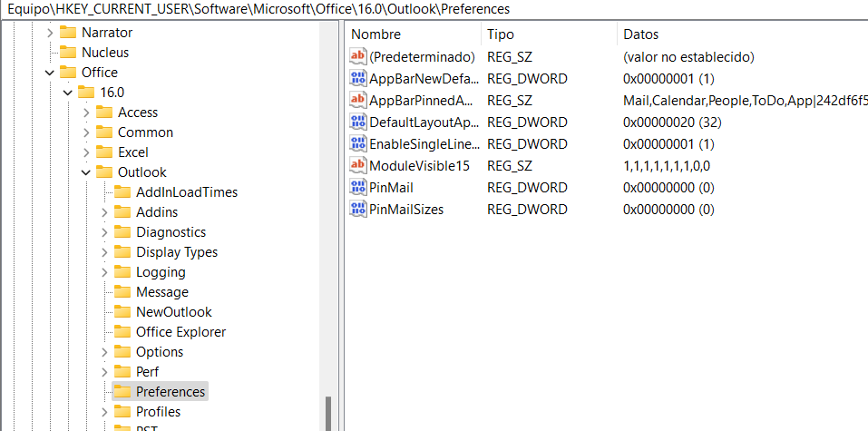This screenshot has height=431, width=868.
Task: Click the NewOutlook folder icon
Action: coord(122,311)
